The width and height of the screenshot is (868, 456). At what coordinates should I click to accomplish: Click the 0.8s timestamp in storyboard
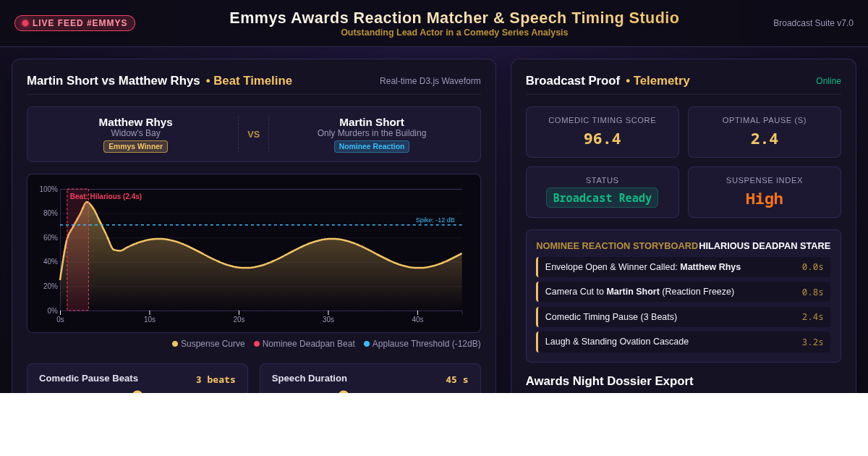click(812, 292)
